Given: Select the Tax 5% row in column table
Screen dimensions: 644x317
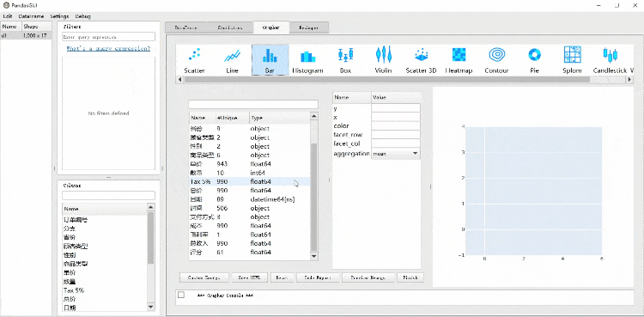Looking at the screenshot, I should 249,182.
